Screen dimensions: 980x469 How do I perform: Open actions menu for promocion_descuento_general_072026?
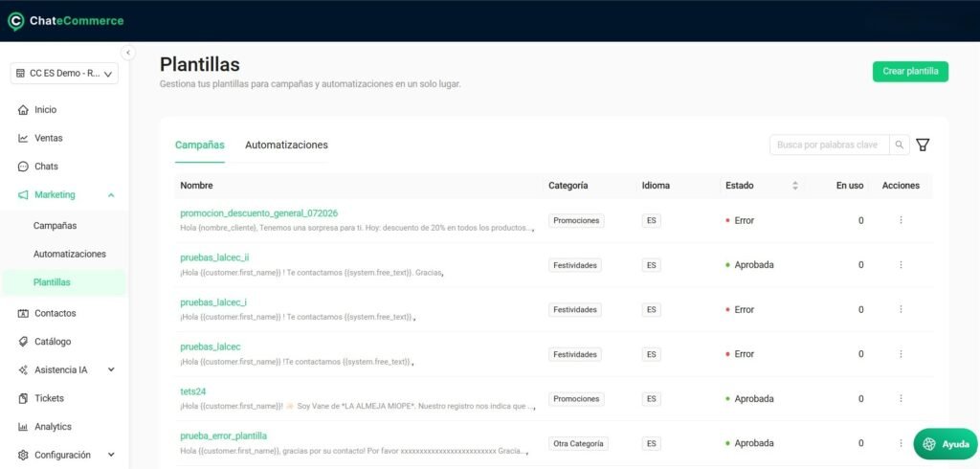click(x=901, y=220)
